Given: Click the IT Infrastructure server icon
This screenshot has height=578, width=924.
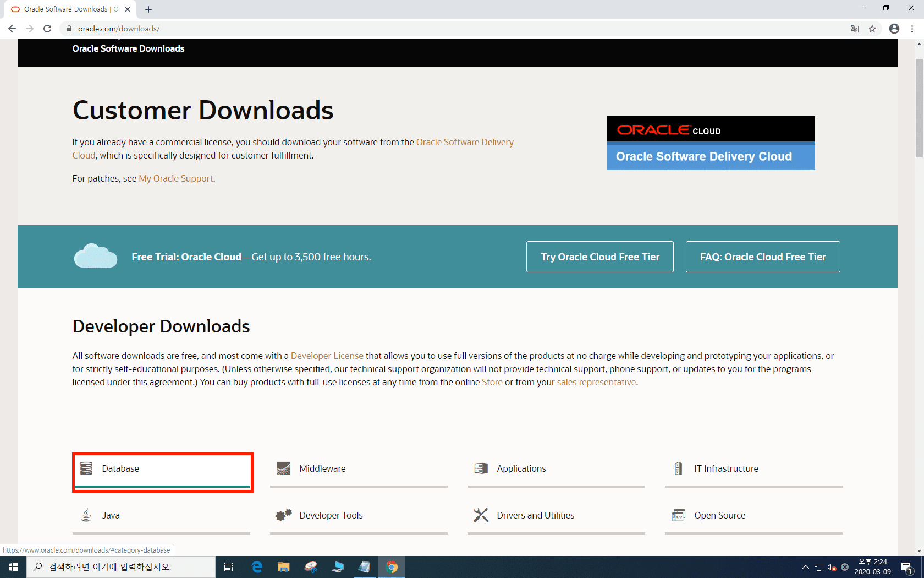Looking at the screenshot, I should [679, 468].
